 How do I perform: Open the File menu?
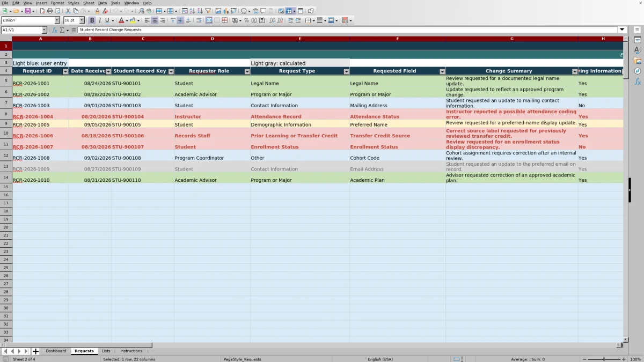[5, 3]
